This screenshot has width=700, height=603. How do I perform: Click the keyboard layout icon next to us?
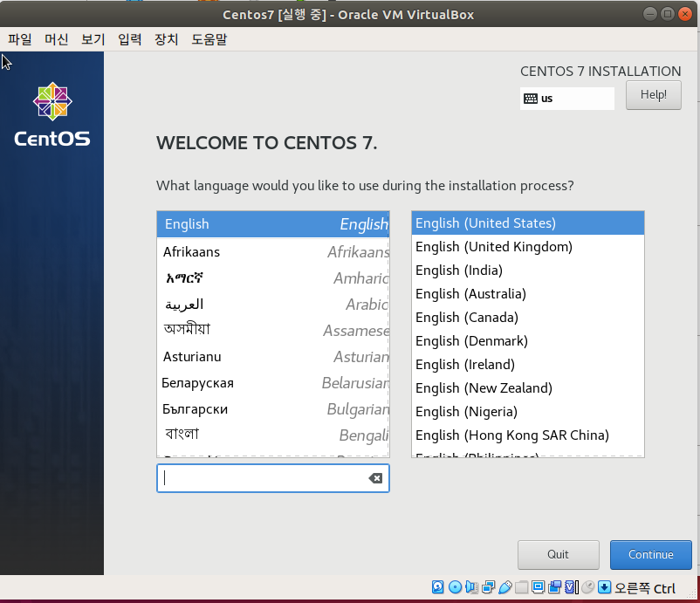click(531, 99)
